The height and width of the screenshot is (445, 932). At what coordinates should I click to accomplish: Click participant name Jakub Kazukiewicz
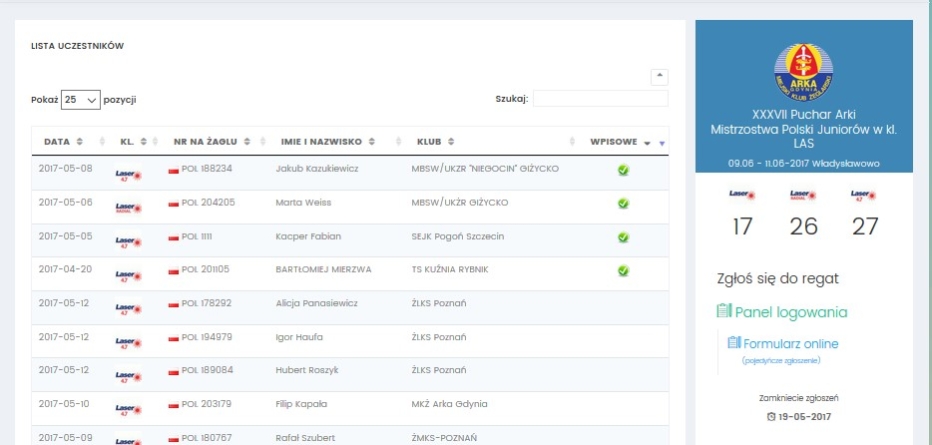pyautogui.click(x=317, y=169)
